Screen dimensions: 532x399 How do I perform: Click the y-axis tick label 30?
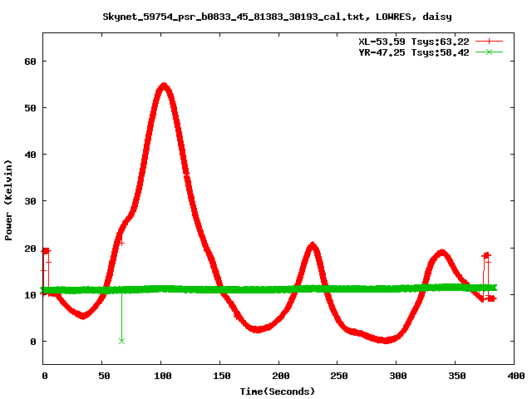coord(30,201)
